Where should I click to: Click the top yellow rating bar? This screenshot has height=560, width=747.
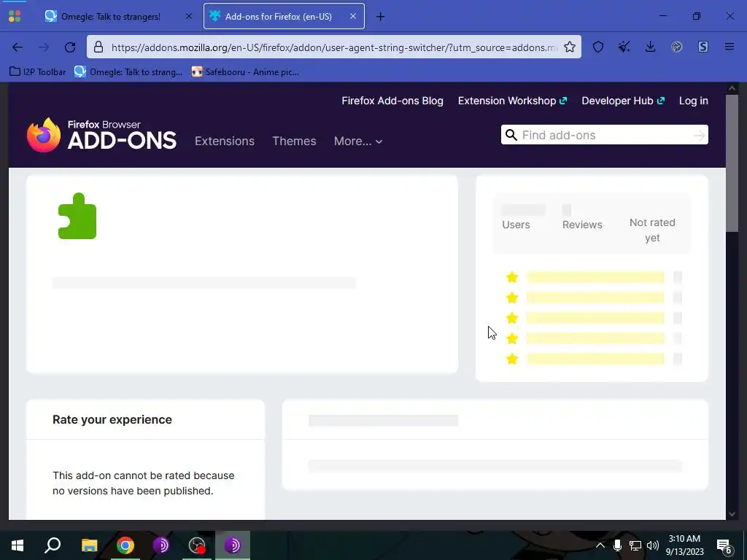pos(595,277)
